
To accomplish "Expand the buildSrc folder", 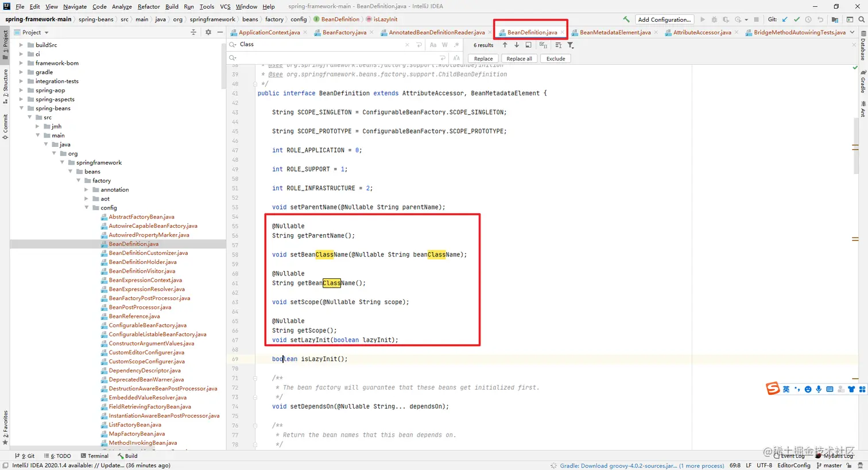I will (x=22, y=45).
